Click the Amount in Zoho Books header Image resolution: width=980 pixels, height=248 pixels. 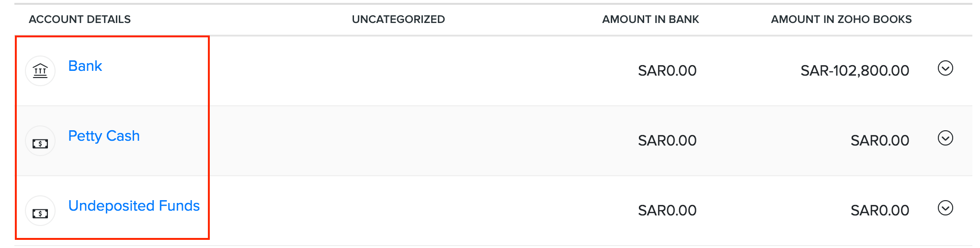coord(841,20)
